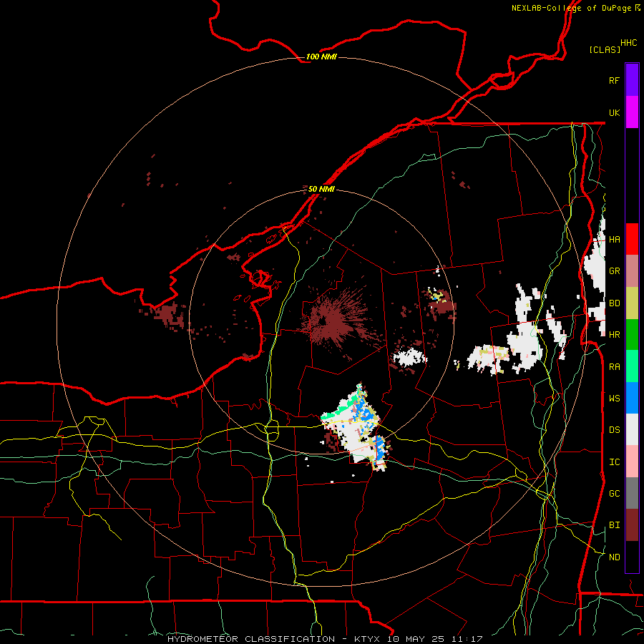644x644 pixels.
Task: Click the HR dark green legend swatch
Action: click(x=632, y=335)
